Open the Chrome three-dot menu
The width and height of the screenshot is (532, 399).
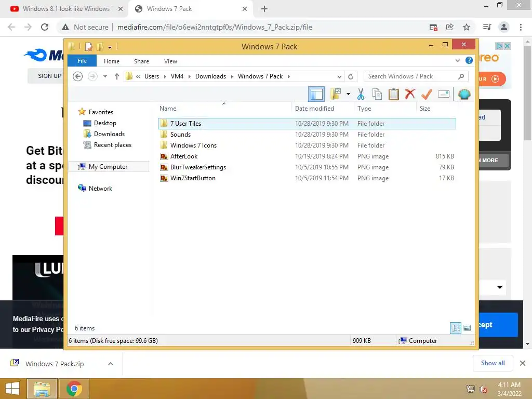[521, 27]
